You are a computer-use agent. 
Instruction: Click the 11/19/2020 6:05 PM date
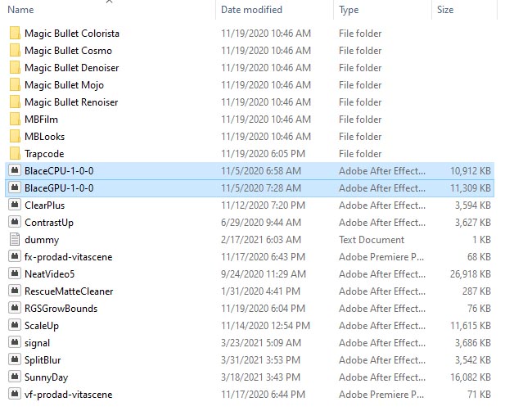(x=263, y=154)
